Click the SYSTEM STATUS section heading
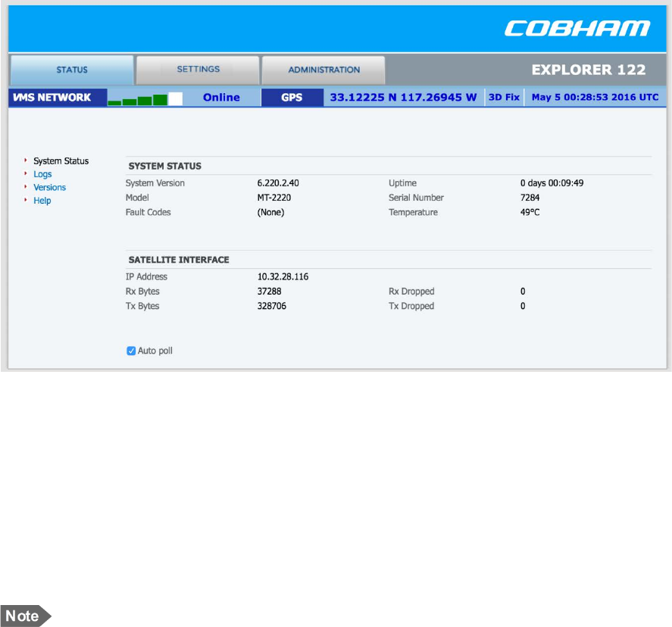 pyautogui.click(x=165, y=166)
